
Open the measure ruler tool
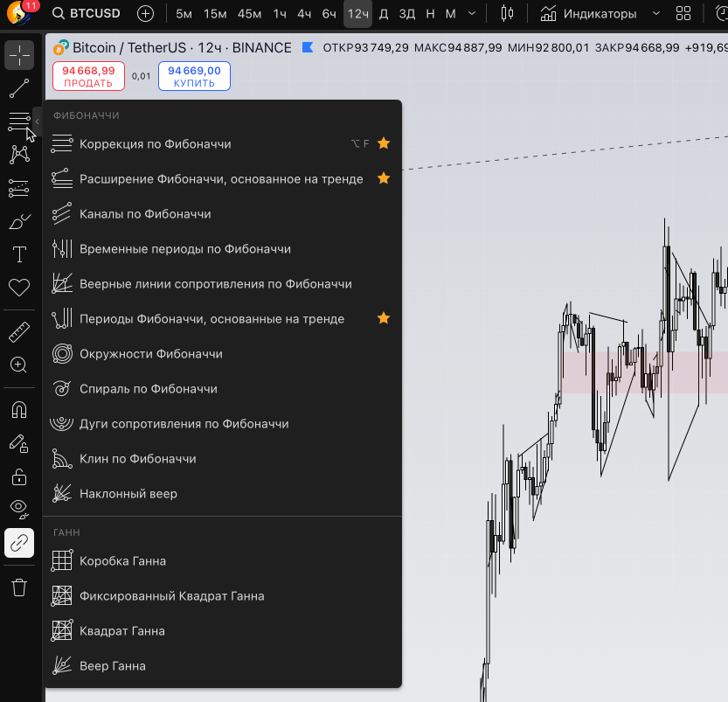pyautogui.click(x=19, y=330)
